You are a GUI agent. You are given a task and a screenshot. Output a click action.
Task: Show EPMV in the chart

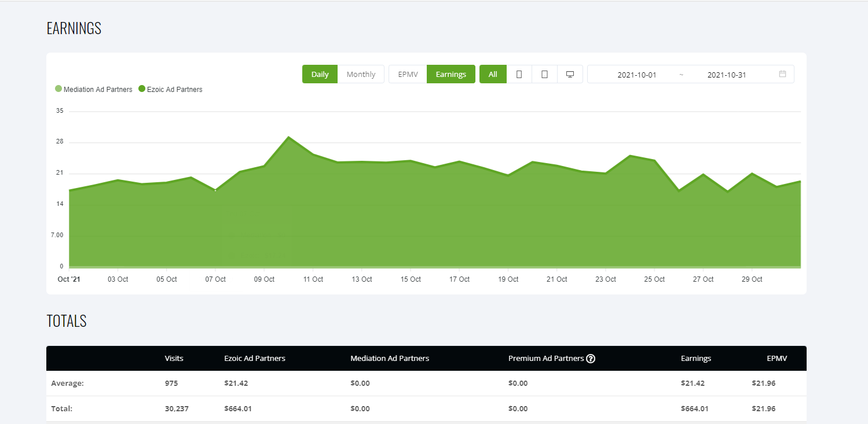pyautogui.click(x=408, y=74)
